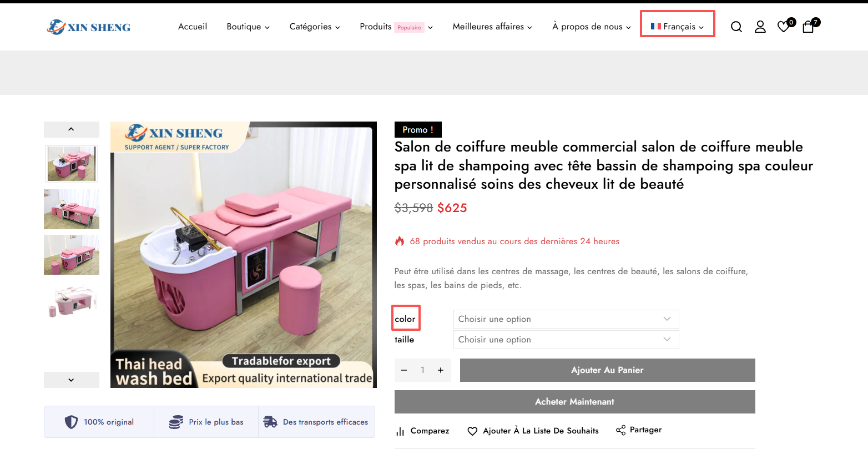This screenshot has width=868, height=459.
Task: Select the fourth thumbnail on white background
Action: coord(72,300)
